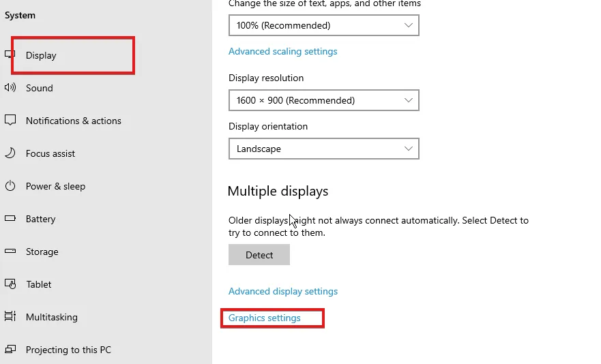Viewport: 601px width, 364px height.
Task: Select Sound in the System menu
Action: click(40, 88)
